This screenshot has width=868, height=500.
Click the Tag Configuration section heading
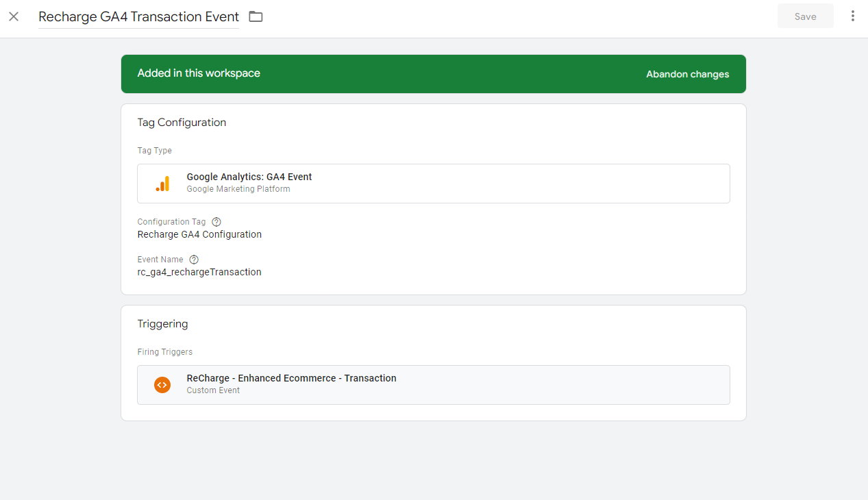tap(182, 123)
